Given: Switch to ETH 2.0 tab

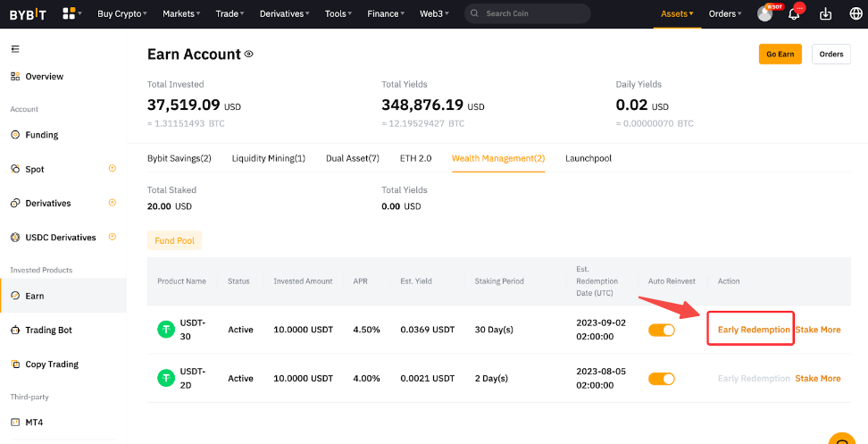Looking at the screenshot, I should point(416,158).
